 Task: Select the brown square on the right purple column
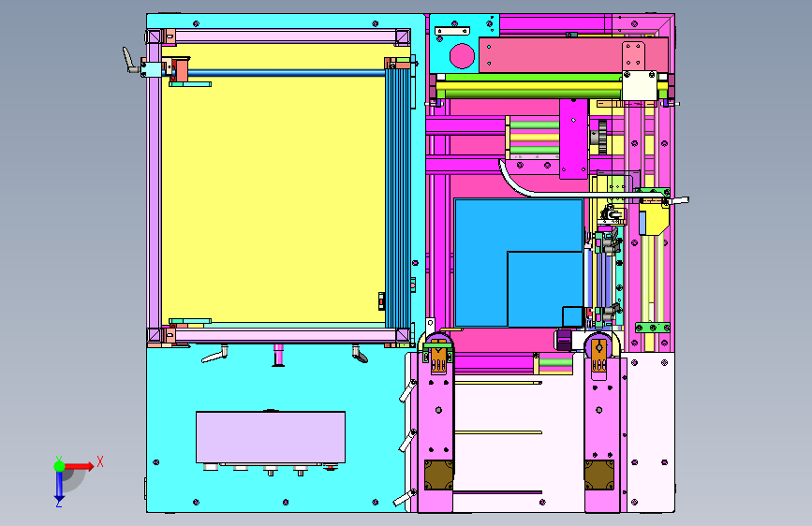[599, 475]
